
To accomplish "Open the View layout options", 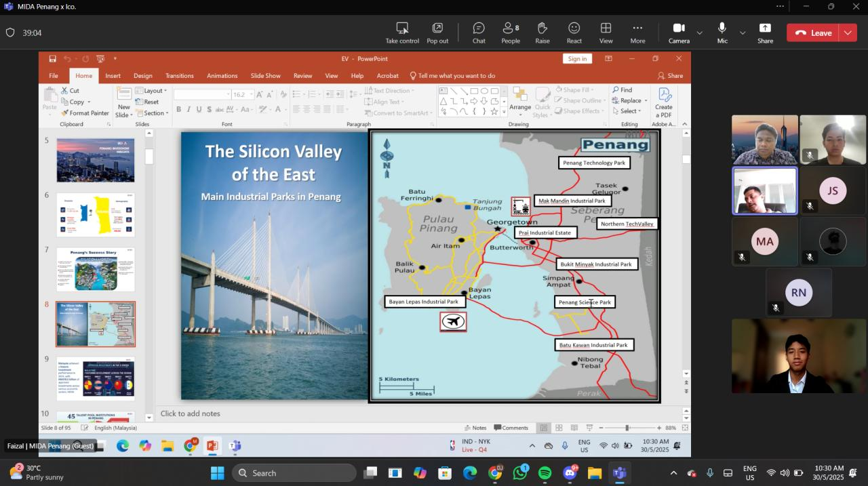I will [606, 32].
